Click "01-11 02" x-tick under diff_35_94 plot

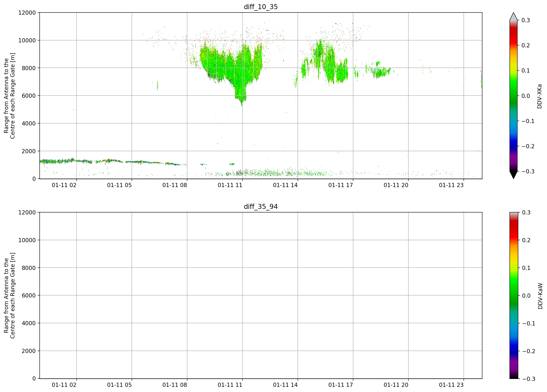point(64,385)
